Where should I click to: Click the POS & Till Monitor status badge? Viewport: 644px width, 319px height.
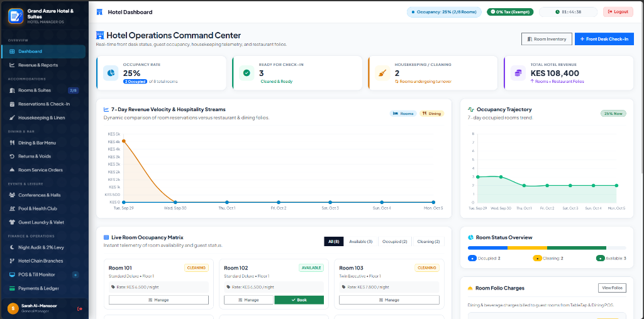pos(75,274)
